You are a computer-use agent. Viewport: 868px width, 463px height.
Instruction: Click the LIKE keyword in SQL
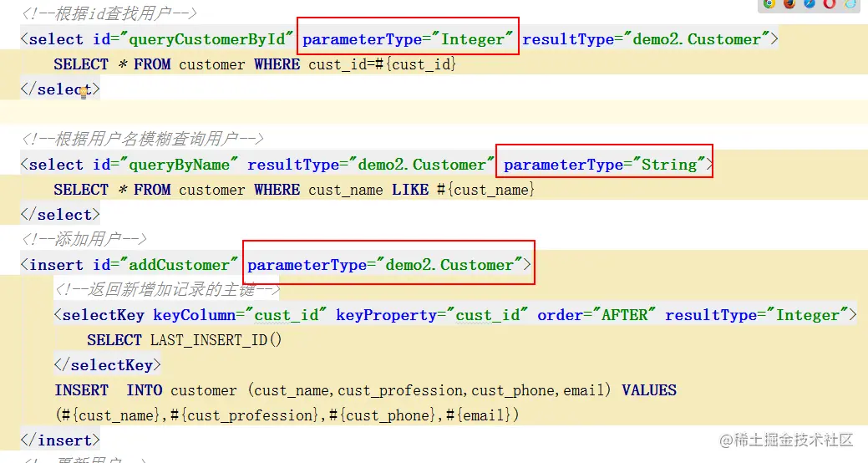[x=410, y=190]
